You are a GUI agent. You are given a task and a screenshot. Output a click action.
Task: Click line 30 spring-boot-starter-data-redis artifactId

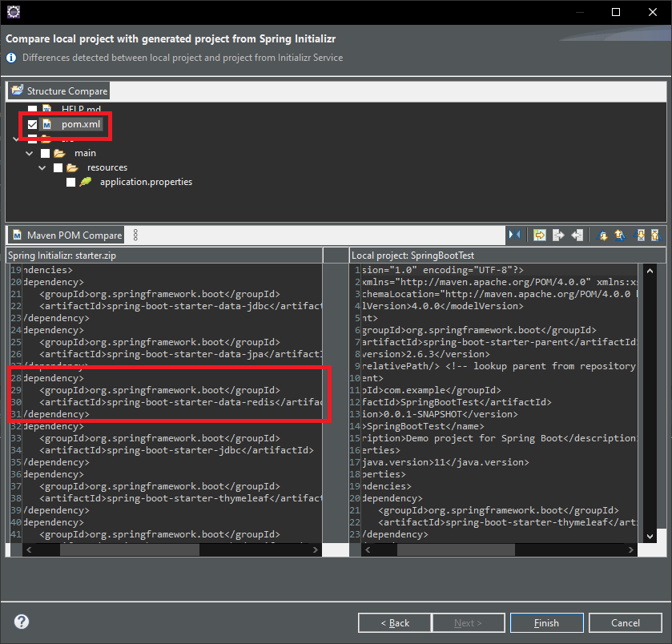(180, 402)
